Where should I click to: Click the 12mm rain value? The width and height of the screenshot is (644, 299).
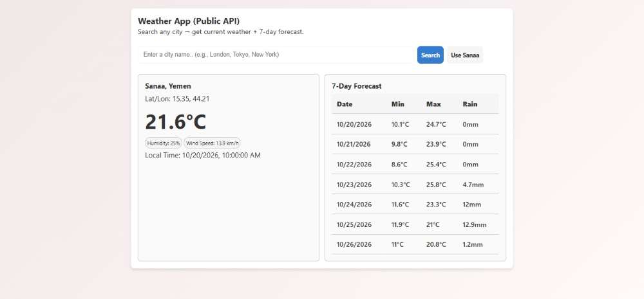click(x=471, y=204)
